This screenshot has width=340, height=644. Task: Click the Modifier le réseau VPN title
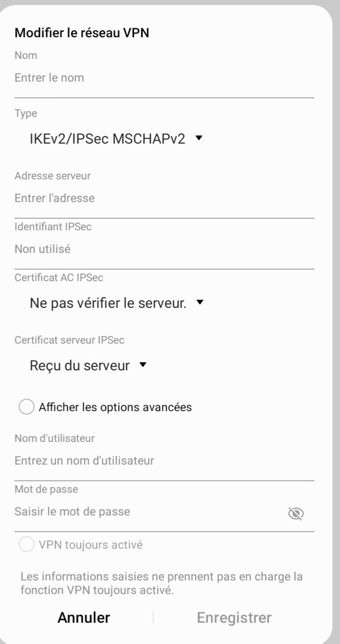82,33
